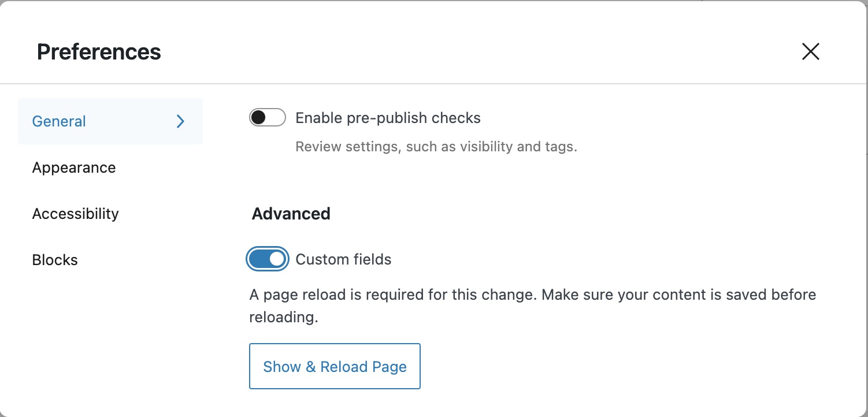Click the Advanced section heading

pos(291,214)
